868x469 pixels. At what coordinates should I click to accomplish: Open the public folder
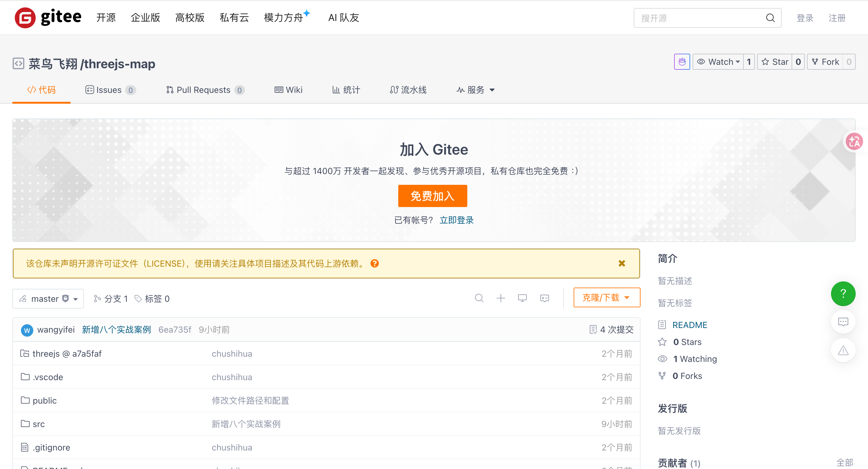(x=44, y=401)
